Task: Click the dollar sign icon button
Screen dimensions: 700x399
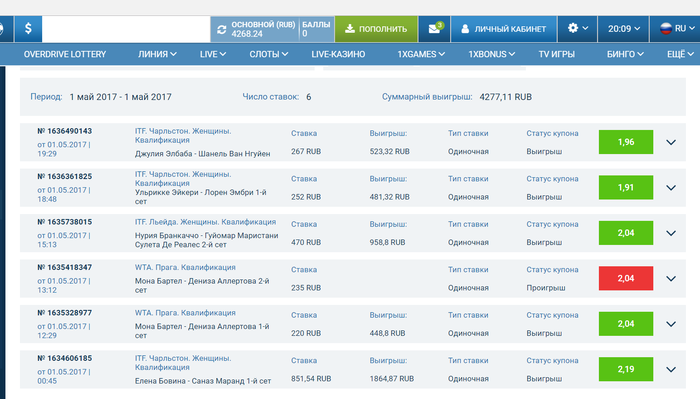Action: 28,29
